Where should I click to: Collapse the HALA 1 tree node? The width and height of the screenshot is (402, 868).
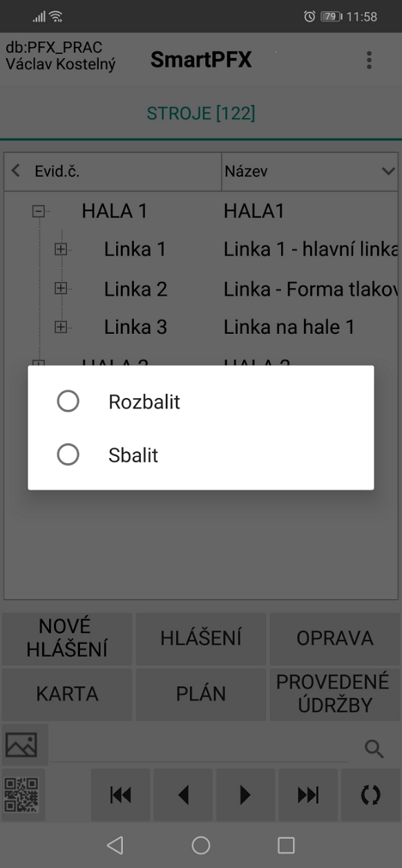[39, 211]
